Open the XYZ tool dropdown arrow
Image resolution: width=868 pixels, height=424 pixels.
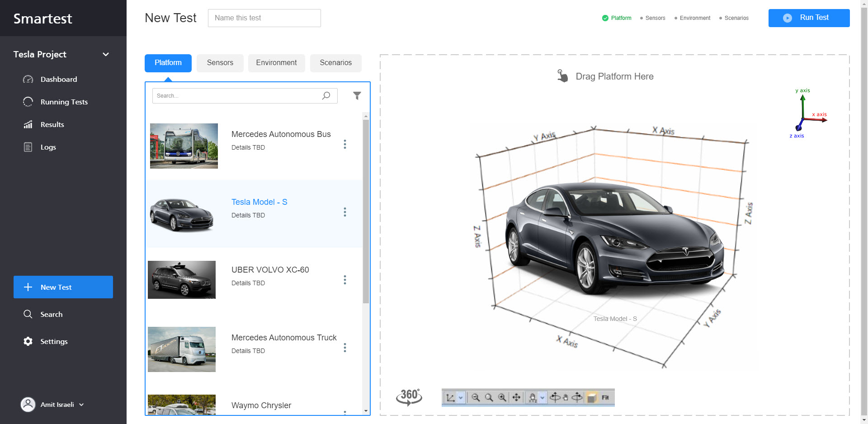(542, 397)
